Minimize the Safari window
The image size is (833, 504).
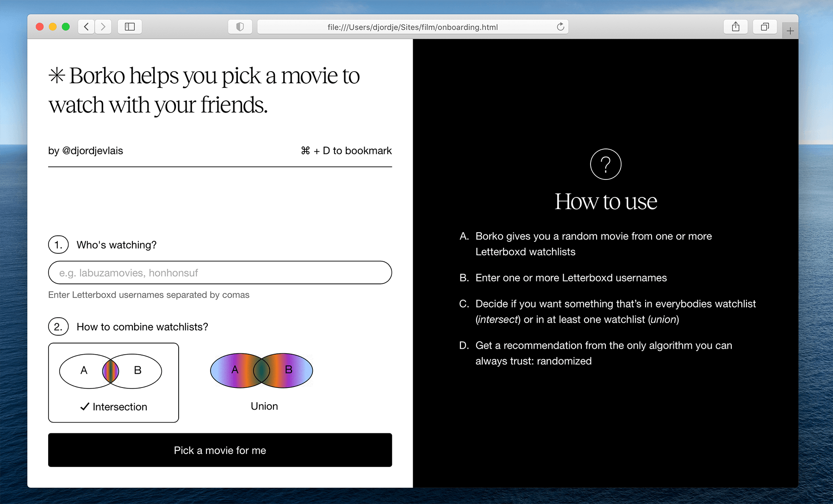point(53,27)
